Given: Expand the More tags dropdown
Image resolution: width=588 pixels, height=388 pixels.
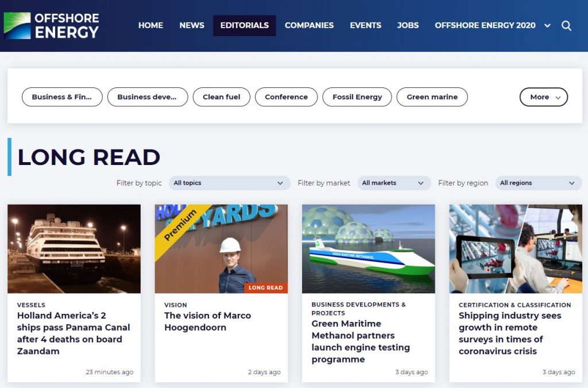Looking at the screenshot, I should click(x=543, y=97).
